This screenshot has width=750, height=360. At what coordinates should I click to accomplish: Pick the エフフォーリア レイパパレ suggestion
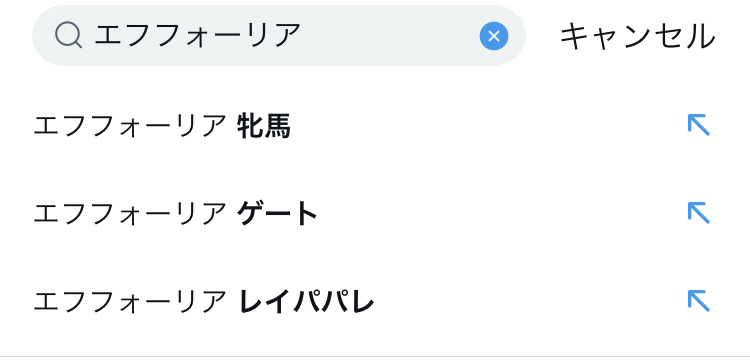click(375, 302)
